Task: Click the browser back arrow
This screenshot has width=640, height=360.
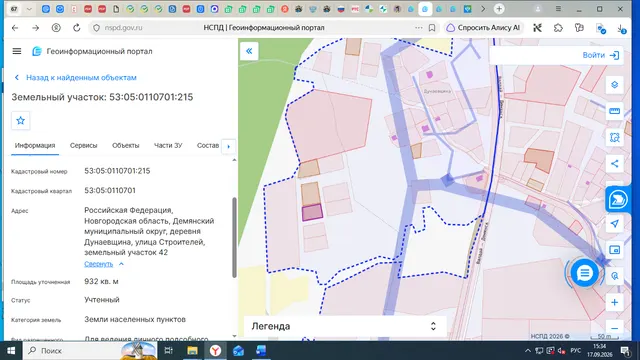Action: point(15,28)
